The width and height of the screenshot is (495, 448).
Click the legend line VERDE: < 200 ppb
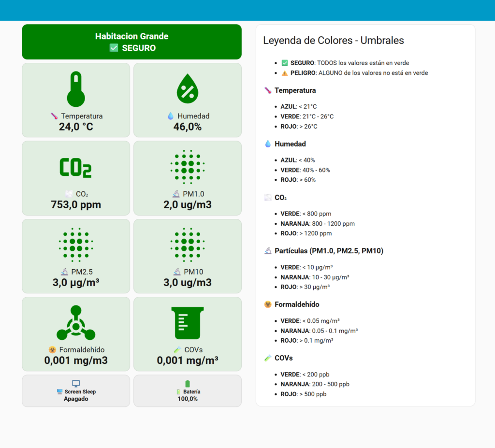pos(305,375)
